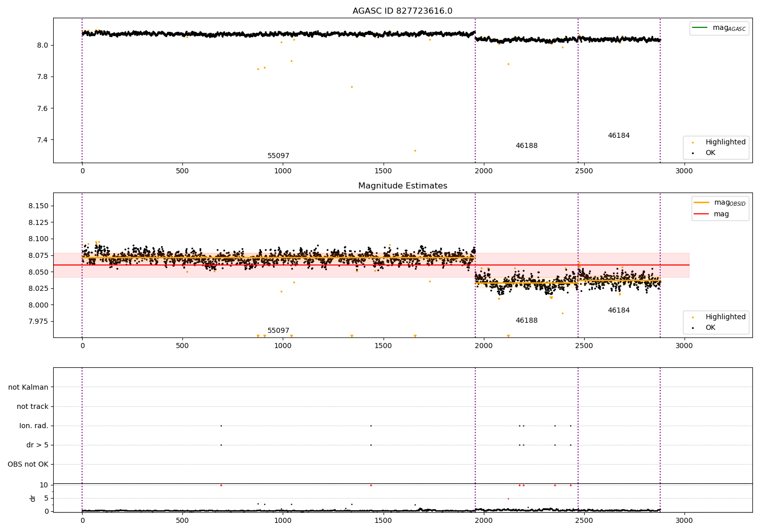760x532 pixels.
Task: Click the 1500 x-tick under Magnitude Estimates plot
Action: click(383, 346)
